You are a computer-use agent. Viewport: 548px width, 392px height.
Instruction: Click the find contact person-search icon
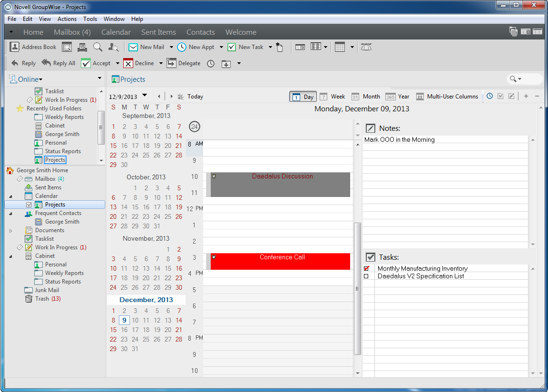tap(113, 47)
